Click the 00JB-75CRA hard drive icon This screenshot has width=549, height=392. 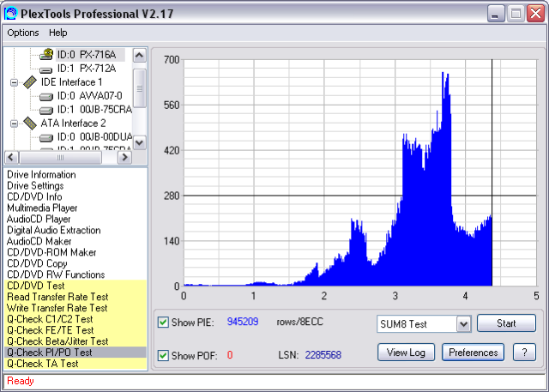[46, 109]
